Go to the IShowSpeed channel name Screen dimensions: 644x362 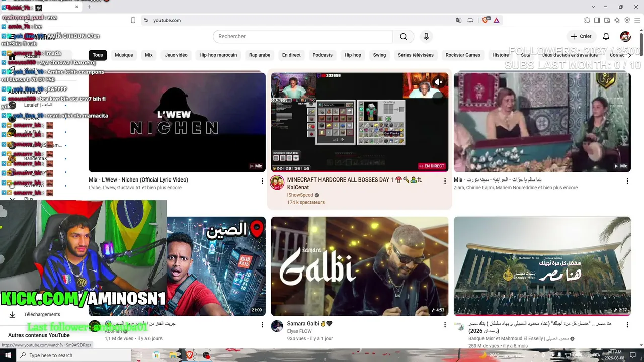(300, 195)
